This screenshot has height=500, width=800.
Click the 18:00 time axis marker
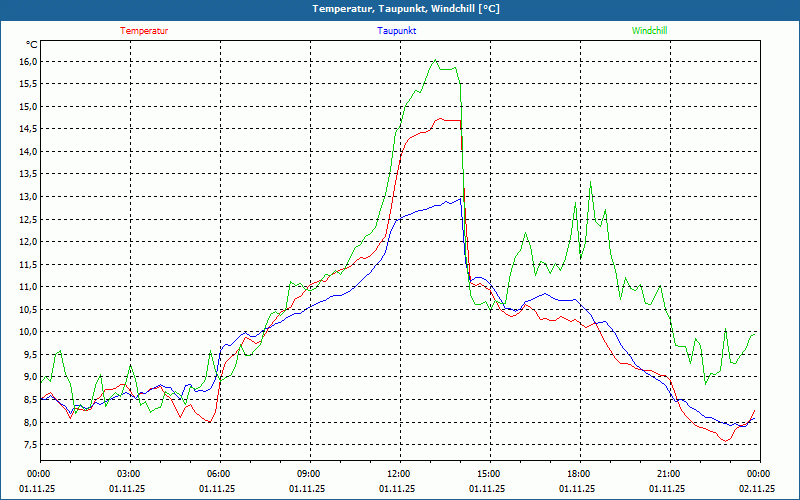tap(578, 474)
